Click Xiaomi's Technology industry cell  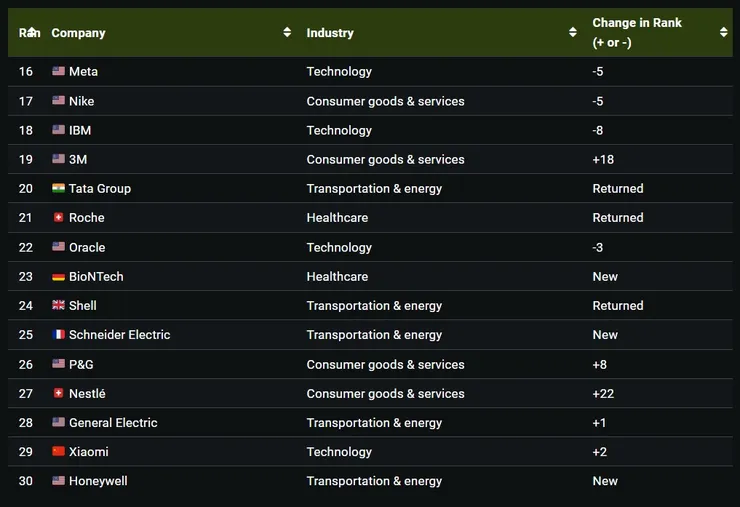(x=339, y=452)
